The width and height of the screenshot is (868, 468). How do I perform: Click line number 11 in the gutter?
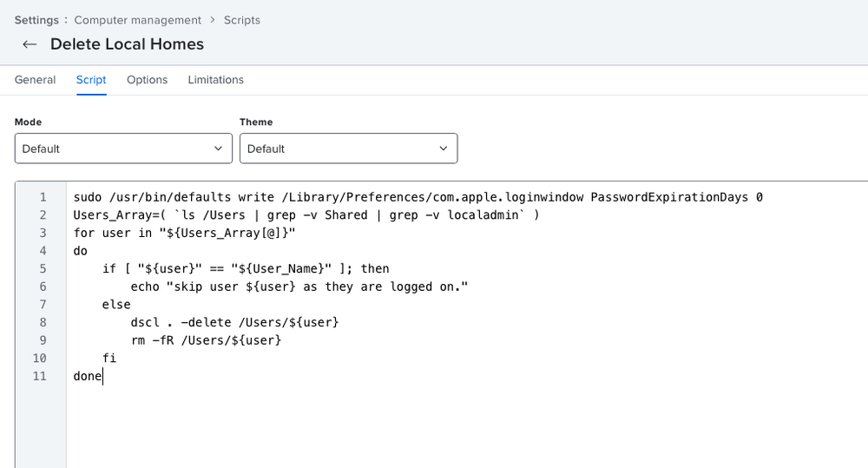40,376
